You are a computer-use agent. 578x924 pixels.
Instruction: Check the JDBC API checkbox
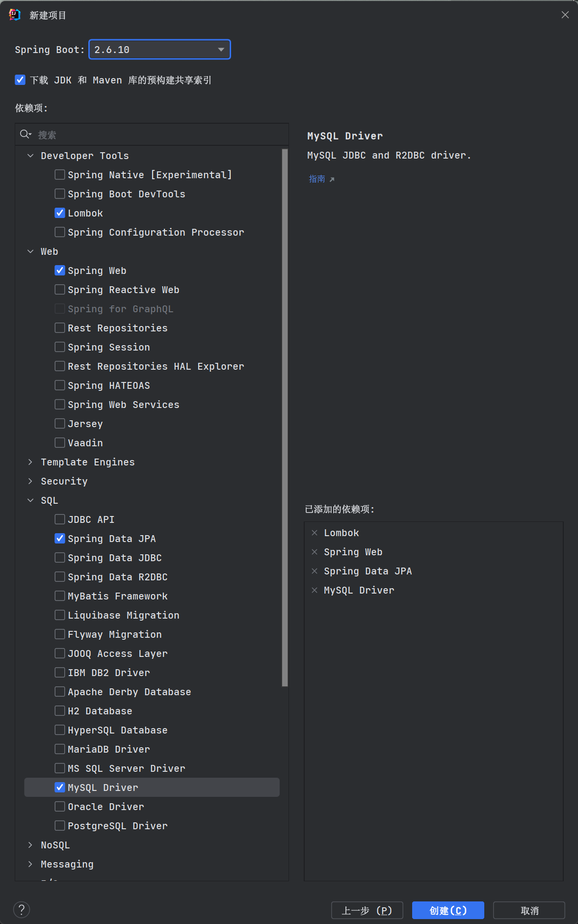click(x=60, y=519)
